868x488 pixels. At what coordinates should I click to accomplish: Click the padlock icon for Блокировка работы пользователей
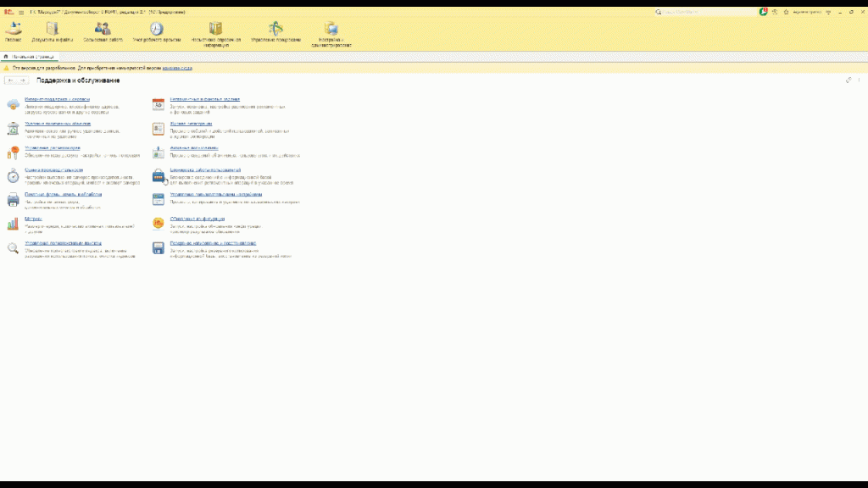click(x=159, y=176)
